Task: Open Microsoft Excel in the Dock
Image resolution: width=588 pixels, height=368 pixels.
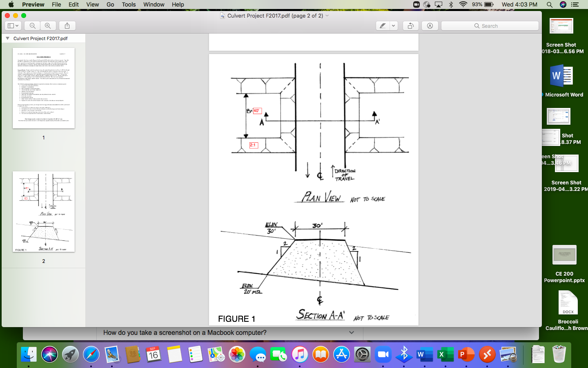Action: point(445,354)
